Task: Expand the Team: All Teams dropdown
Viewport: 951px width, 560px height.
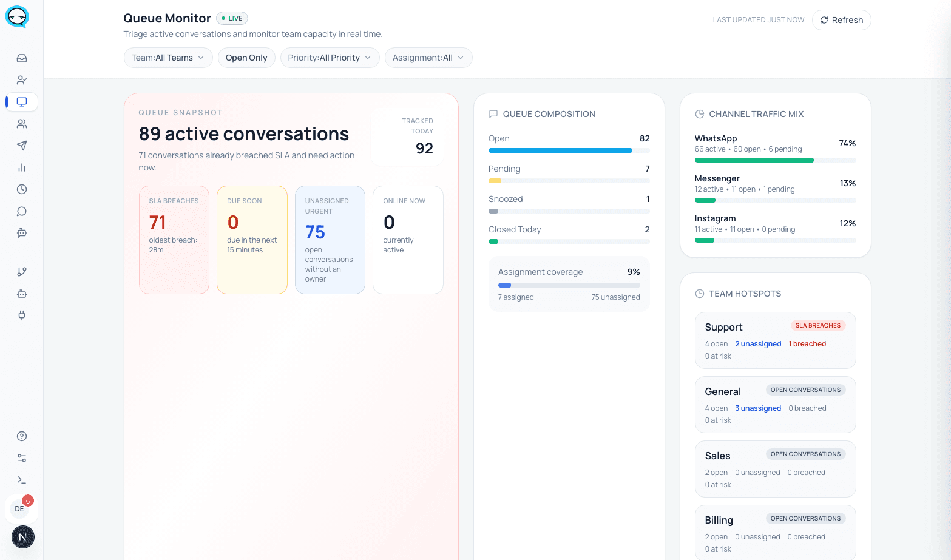Action: (x=168, y=58)
